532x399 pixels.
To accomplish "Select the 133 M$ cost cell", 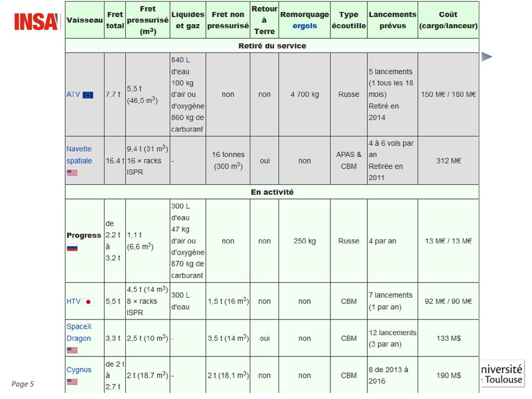I will [x=448, y=338].
